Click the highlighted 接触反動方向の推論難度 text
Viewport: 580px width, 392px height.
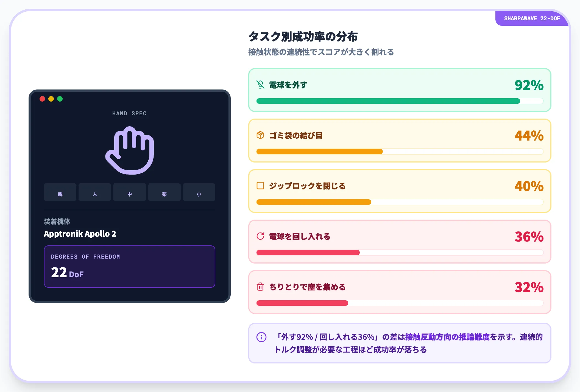tap(447, 337)
